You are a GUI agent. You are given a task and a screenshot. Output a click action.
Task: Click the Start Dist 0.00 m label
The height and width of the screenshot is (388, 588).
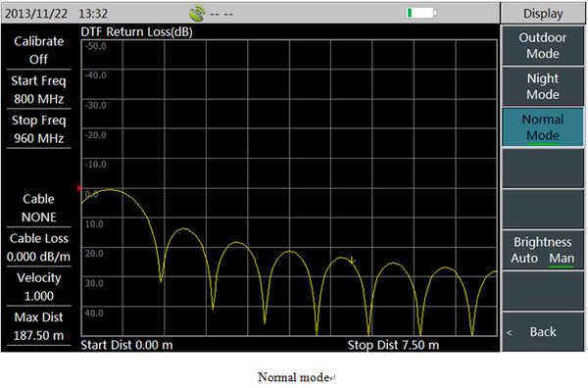click(126, 345)
